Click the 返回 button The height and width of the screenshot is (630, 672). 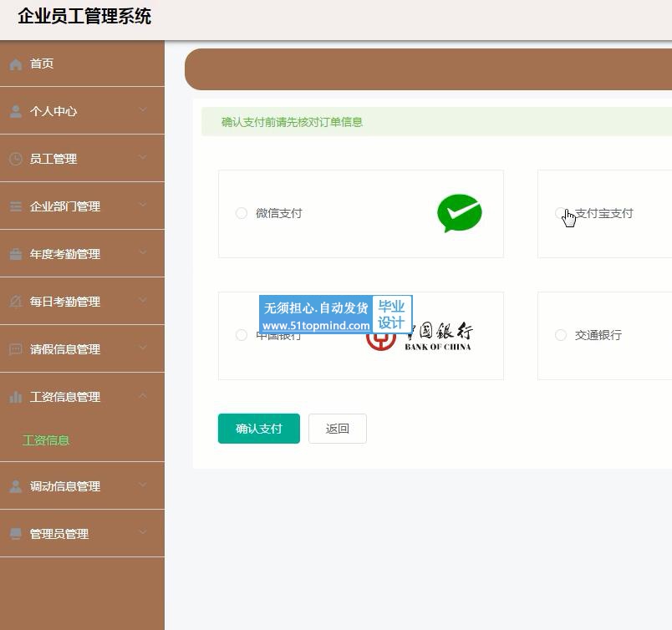tap(338, 429)
